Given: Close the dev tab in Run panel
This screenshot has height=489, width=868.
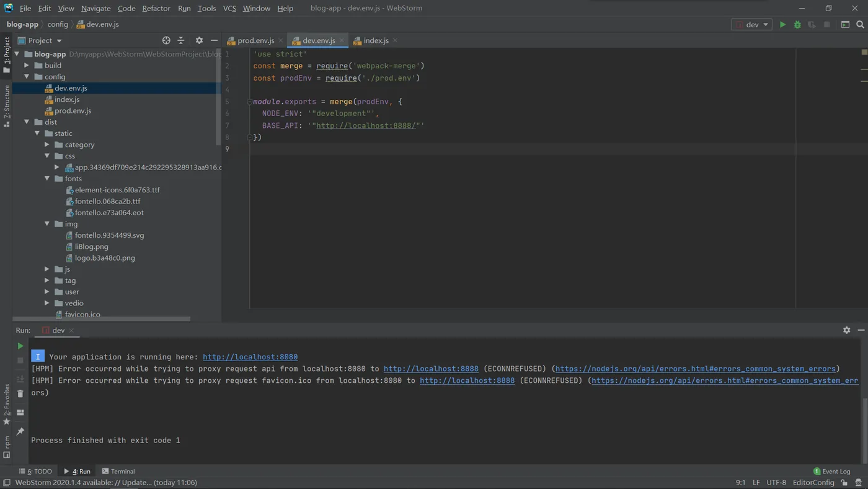Looking at the screenshot, I should click(71, 330).
